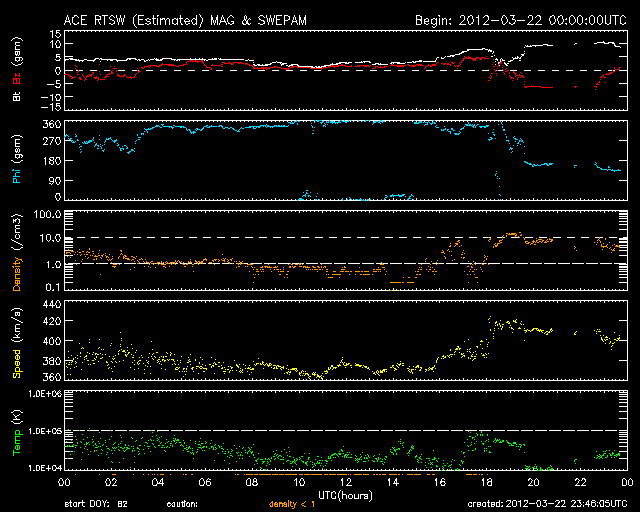The height and width of the screenshot is (512, 640).
Task: Click the -5 tick on the Bt/Bz axis
Action: coord(54,84)
